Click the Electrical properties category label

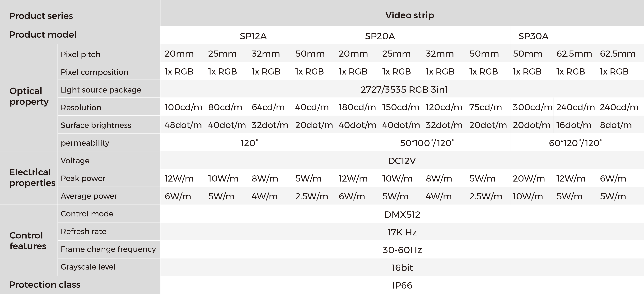[32, 177]
